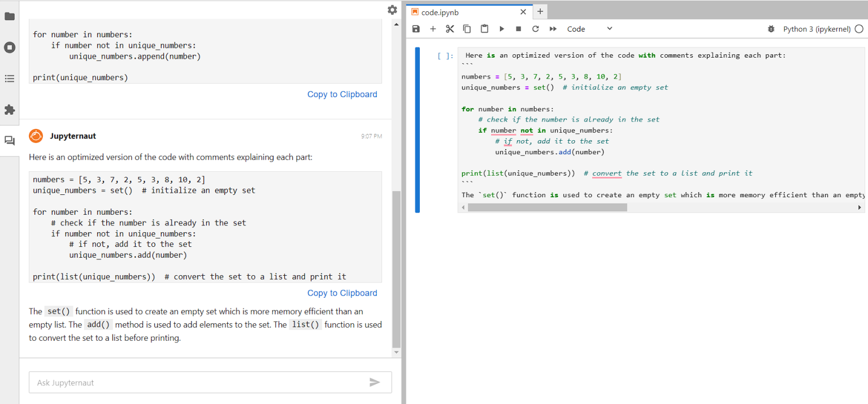Open Jupyternaut settings with the gear icon
The height and width of the screenshot is (404, 868).
[392, 10]
